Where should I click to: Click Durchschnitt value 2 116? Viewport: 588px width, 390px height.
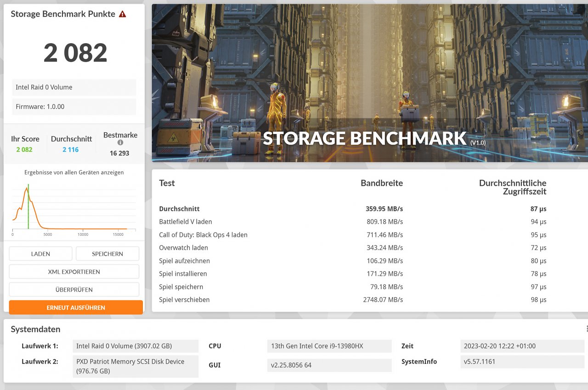[71, 150]
